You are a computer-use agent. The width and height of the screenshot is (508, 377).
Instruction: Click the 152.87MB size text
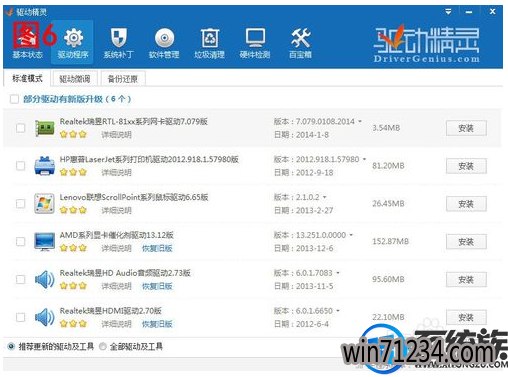pyautogui.click(x=390, y=241)
